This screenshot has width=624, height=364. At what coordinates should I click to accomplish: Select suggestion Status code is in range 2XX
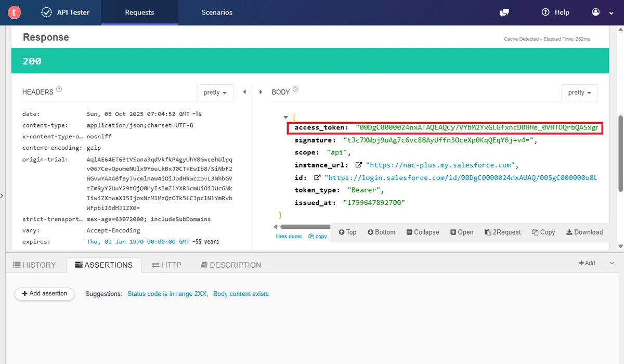pos(167,294)
